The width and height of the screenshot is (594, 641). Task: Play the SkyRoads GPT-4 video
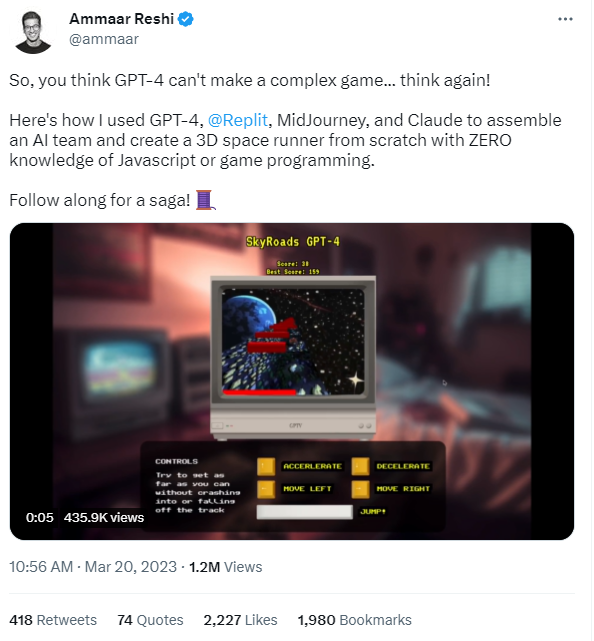coord(292,381)
